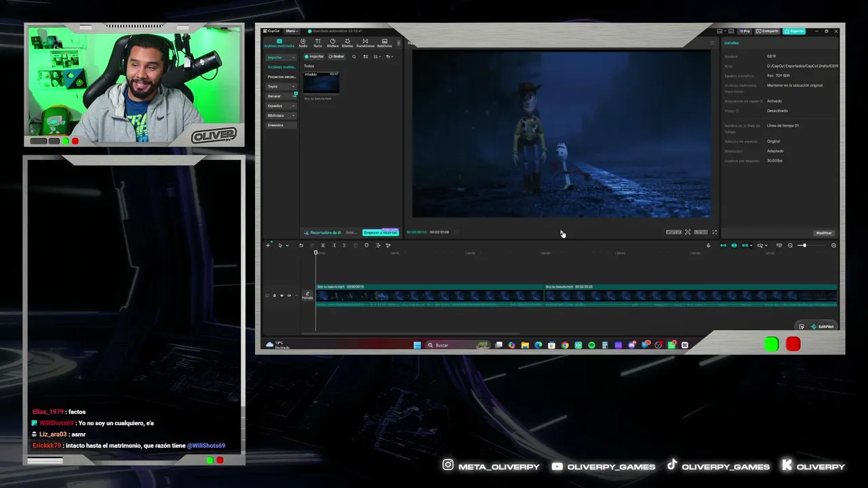
Task: Click the Importar media button
Action: (x=315, y=56)
